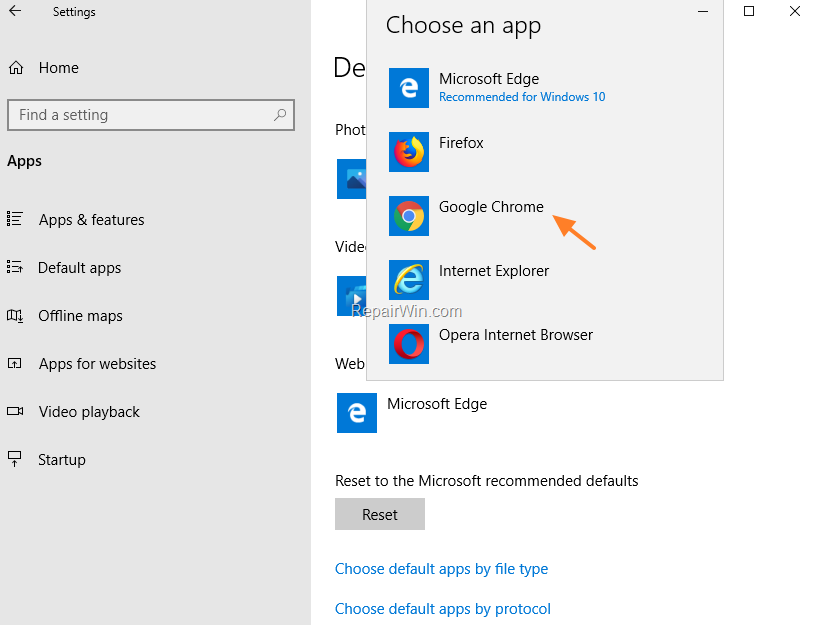Open Apps & features section
Screen dimensions: 814x625
tap(91, 220)
